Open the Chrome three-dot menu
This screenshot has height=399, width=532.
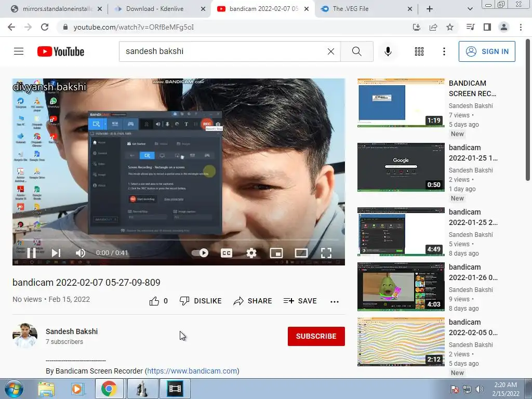pos(521,27)
